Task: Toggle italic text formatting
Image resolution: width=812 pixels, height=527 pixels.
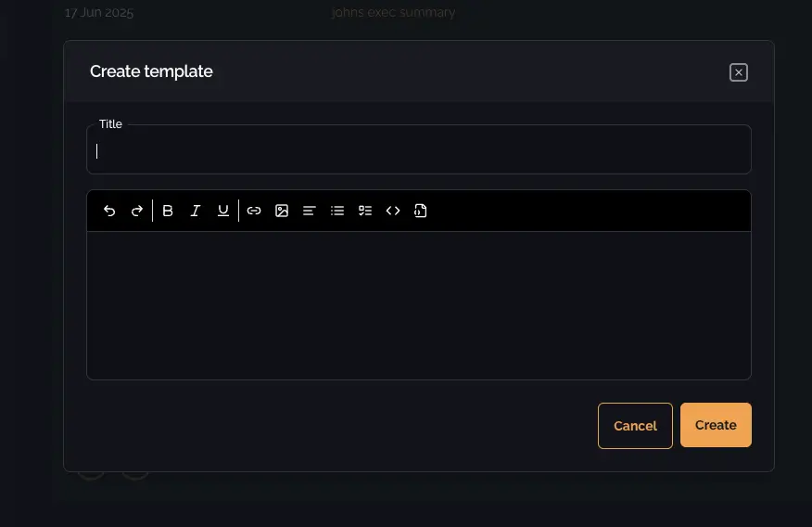Action: 196,211
